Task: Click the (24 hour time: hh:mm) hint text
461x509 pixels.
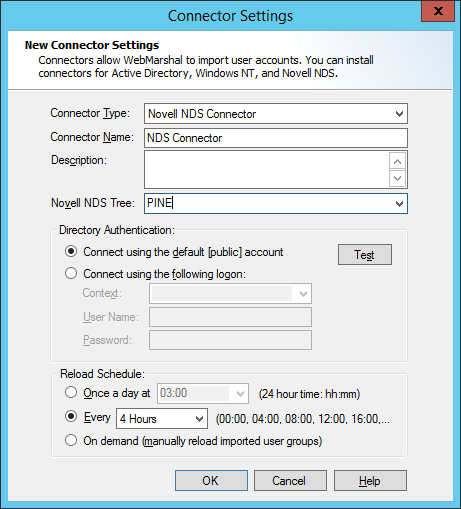Action: click(x=309, y=394)
